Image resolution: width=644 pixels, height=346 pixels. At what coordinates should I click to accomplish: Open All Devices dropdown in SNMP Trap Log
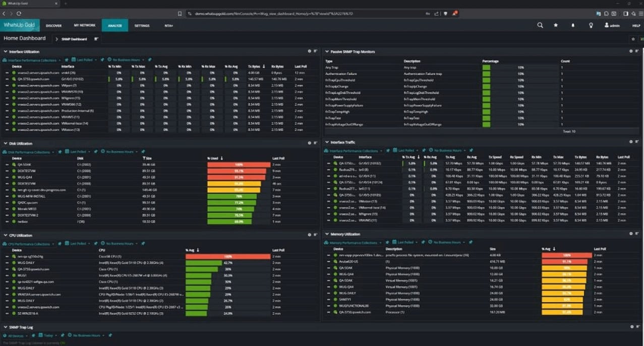coord(15,335)
